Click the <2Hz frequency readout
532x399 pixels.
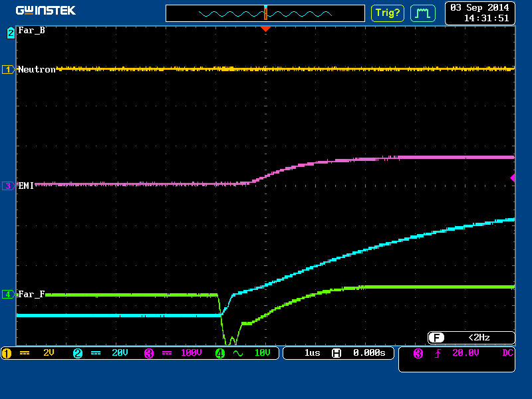[479, 338]
